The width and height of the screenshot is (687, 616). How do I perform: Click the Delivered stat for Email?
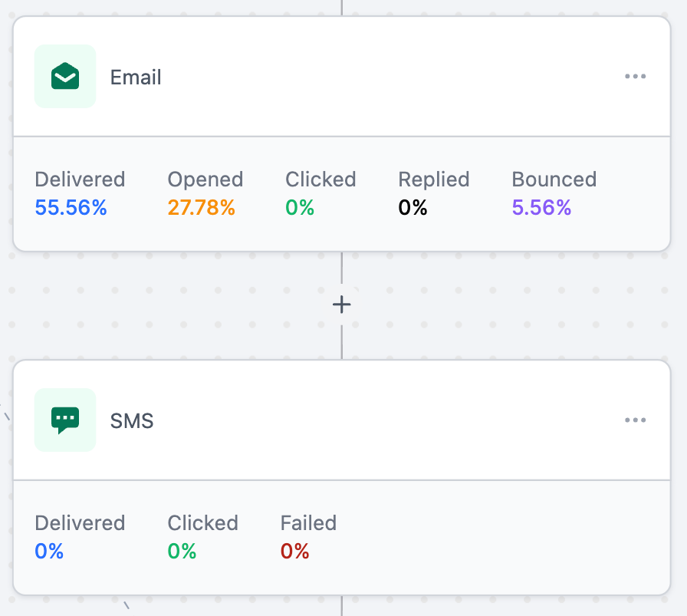pos(80,192)
